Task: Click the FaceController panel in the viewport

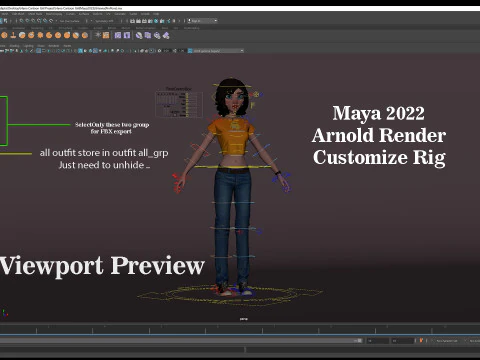Action: click(179, 103)
